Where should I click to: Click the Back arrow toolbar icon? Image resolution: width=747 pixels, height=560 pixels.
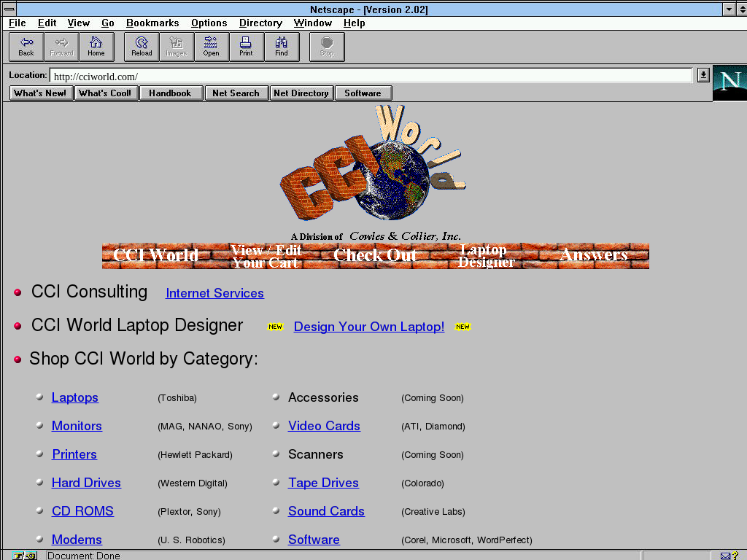[26, 47]
